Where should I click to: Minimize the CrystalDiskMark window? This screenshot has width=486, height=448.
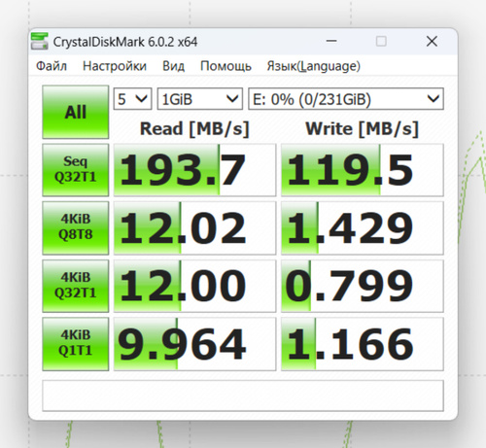[x=331, y=41]
